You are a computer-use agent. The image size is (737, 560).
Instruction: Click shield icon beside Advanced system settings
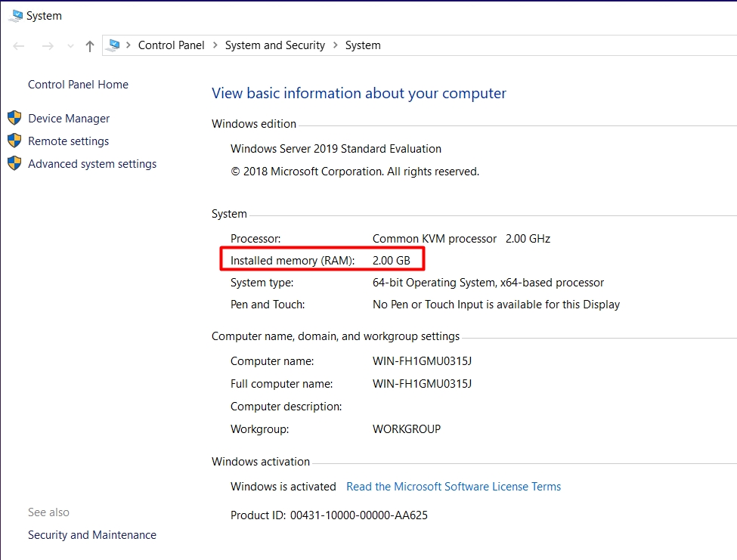coord(14,163)
